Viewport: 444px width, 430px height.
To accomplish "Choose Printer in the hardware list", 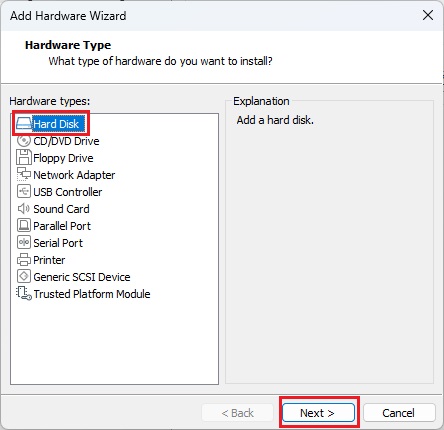I will [49, 260].
